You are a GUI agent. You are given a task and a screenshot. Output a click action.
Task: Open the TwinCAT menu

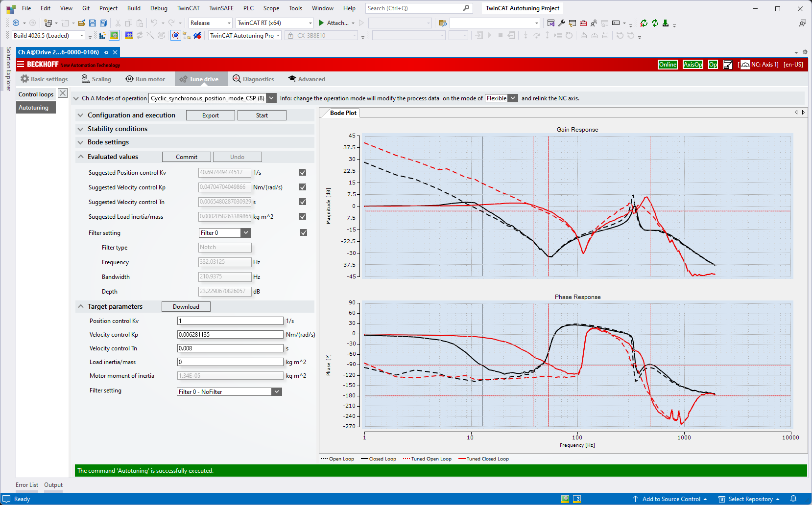(188, 8)
